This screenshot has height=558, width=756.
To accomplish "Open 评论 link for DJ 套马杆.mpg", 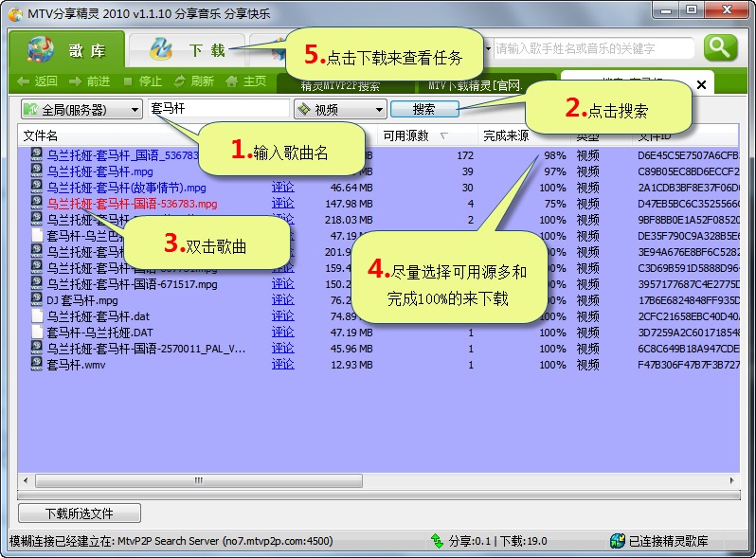I will (x=282, y=300).
